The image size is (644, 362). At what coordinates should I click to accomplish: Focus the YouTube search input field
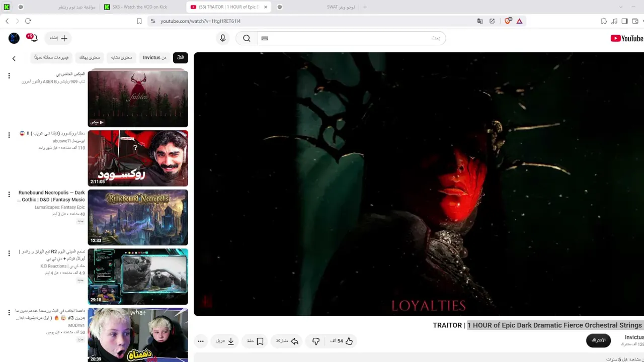[352, 38]
